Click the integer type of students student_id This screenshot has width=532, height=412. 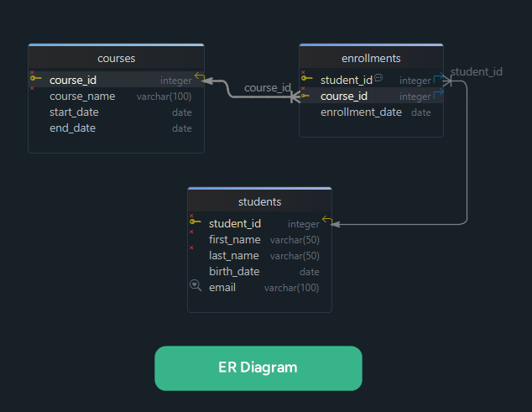tap(303, 224)
